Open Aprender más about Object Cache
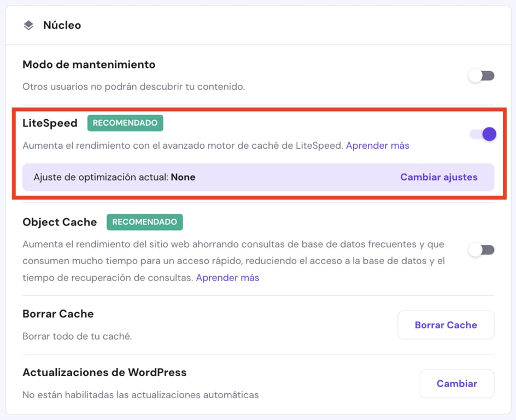 point(227,278)
